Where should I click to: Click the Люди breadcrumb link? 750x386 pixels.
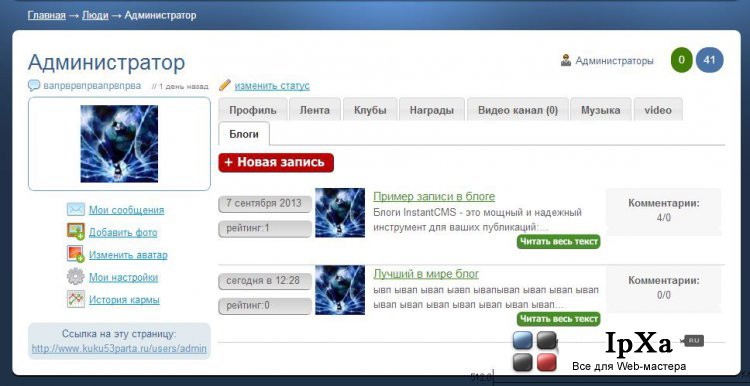click(95, 15)
